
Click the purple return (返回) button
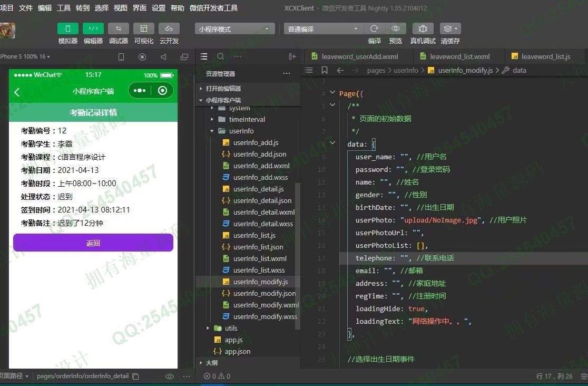click(93, 243)
